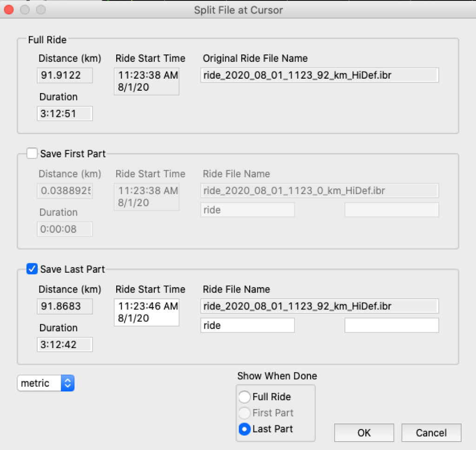Disable the Save Last Part checkbox

point(32,269)
